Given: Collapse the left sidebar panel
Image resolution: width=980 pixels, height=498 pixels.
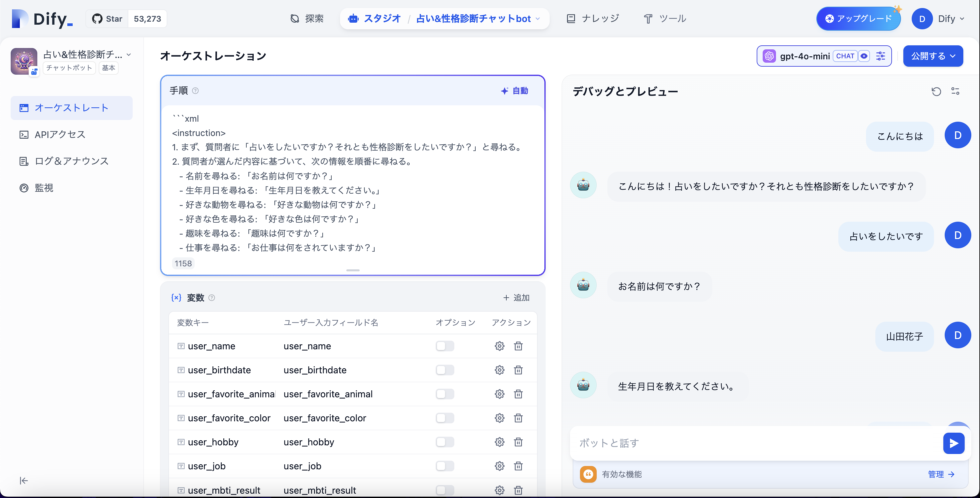Looking at the screenshot, I should [23, 480].
